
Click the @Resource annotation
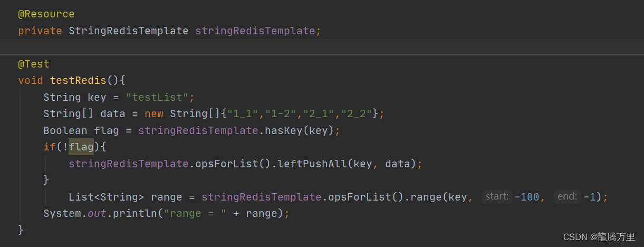(46, 14)
